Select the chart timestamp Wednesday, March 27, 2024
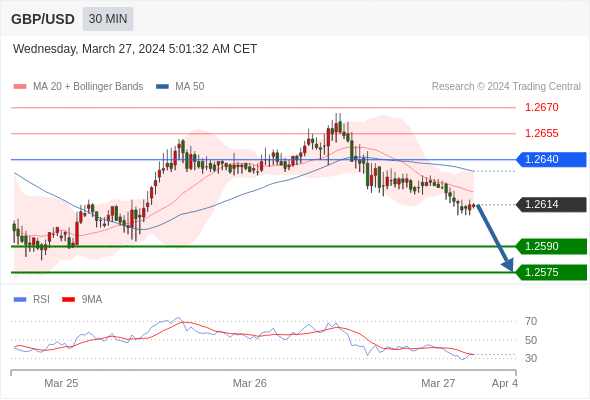The image size is (590, 400). [x=135, y=49]
